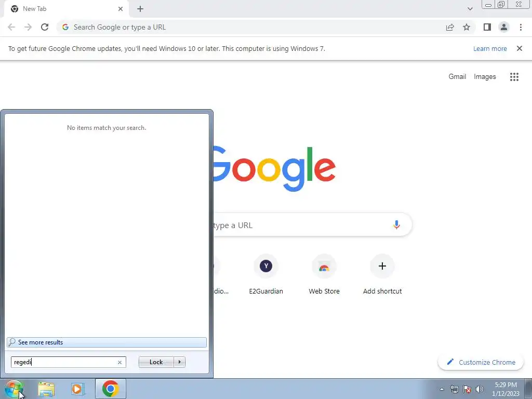The height and width of the screenshot is (399, 532).
Task: Reload the page in Chrome
Action: coord(45,27)
